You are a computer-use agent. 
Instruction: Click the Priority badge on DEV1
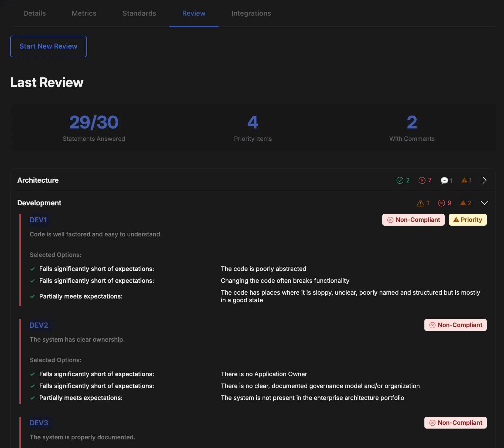(x=468, y=220)
